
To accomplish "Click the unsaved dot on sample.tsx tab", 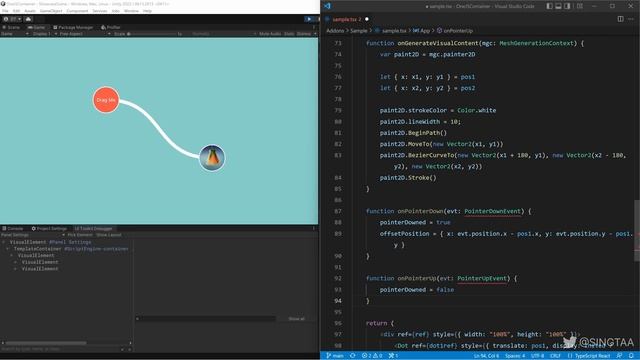I will coord(367,19).
